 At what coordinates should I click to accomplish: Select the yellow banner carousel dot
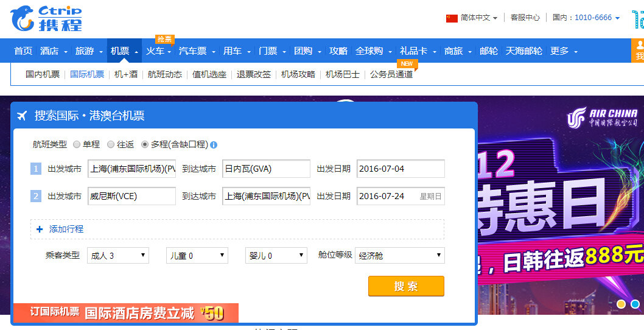621,304
